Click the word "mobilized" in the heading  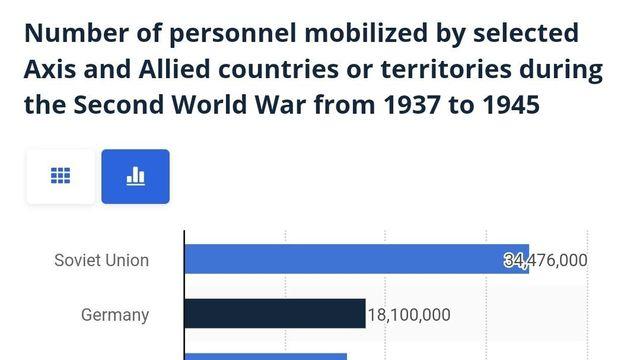pos(366,33)
